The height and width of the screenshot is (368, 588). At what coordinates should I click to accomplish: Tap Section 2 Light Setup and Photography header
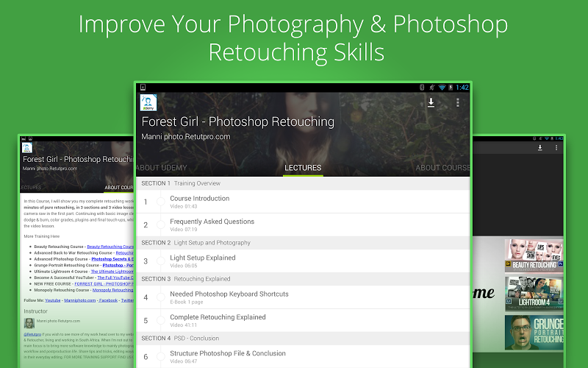[303, 243]
